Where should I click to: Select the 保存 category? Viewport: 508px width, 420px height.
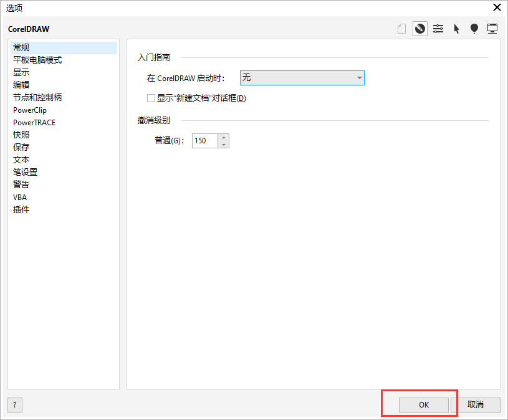64,147
